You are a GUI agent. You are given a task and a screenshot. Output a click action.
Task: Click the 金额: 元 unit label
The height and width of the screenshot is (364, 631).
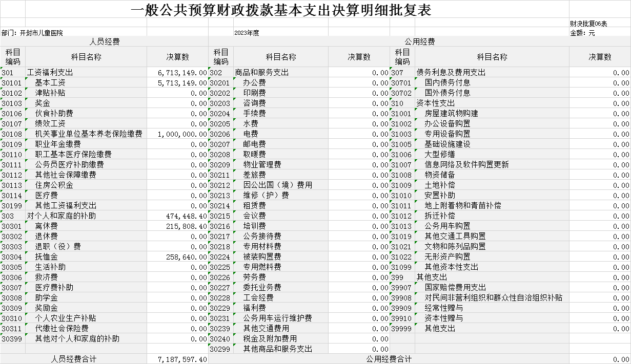pos(582,33)
